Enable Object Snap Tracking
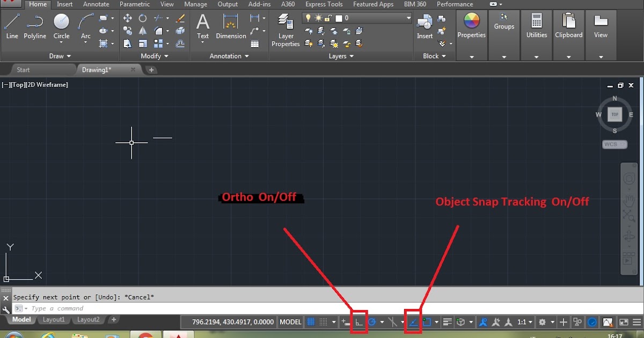The image size is (644, 338). tap(413, 322)
